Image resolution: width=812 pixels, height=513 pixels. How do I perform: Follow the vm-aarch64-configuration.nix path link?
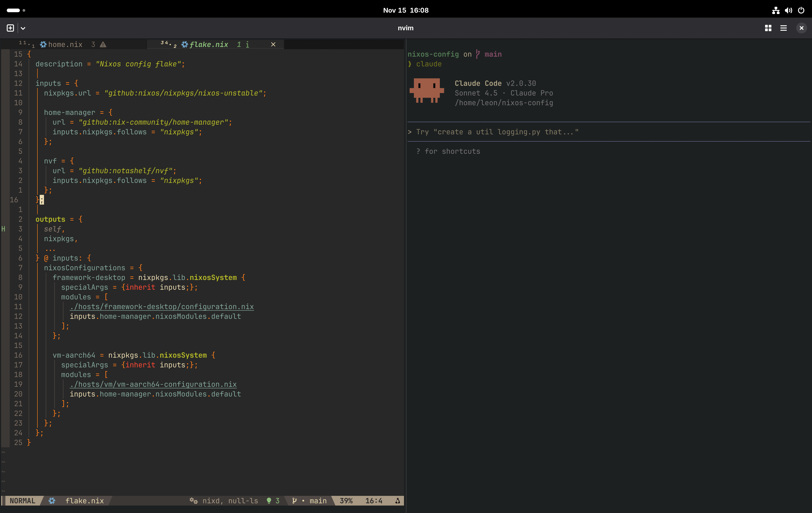point(153,385)
